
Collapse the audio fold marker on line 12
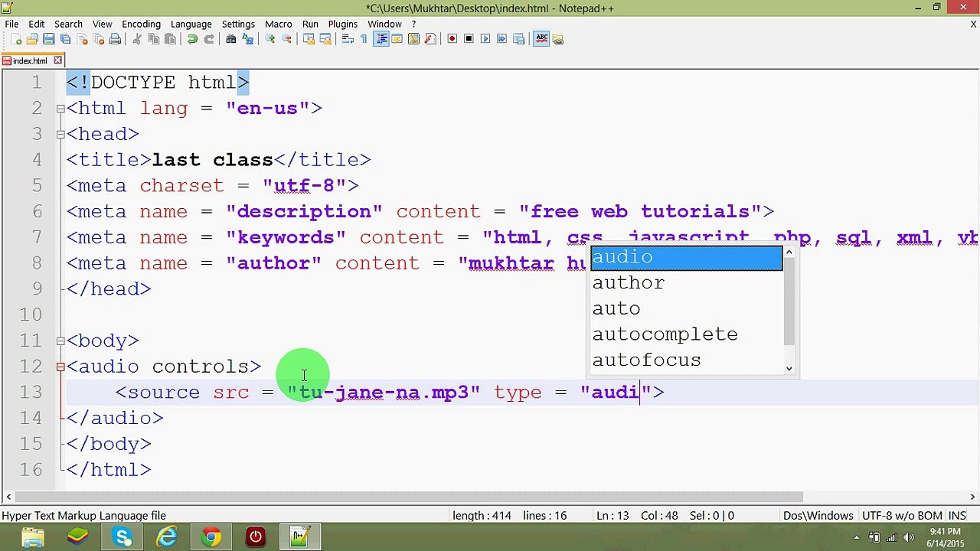click(60, 367)
